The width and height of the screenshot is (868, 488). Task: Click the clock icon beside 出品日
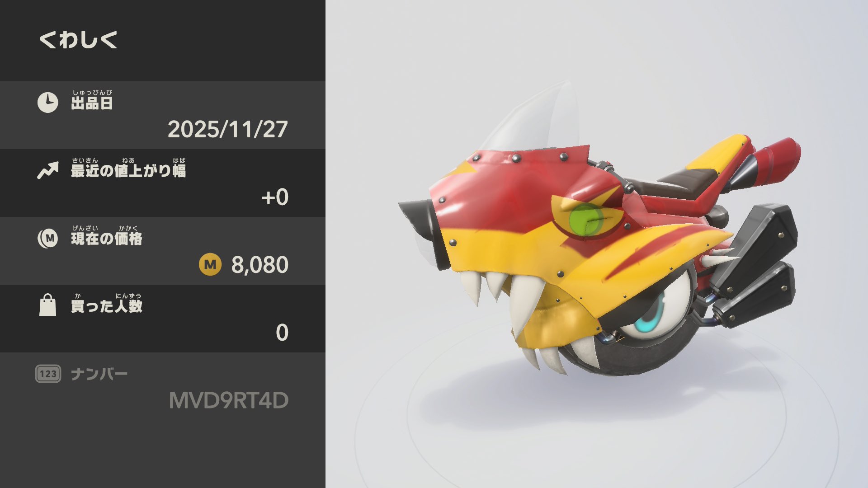[47, 103]
